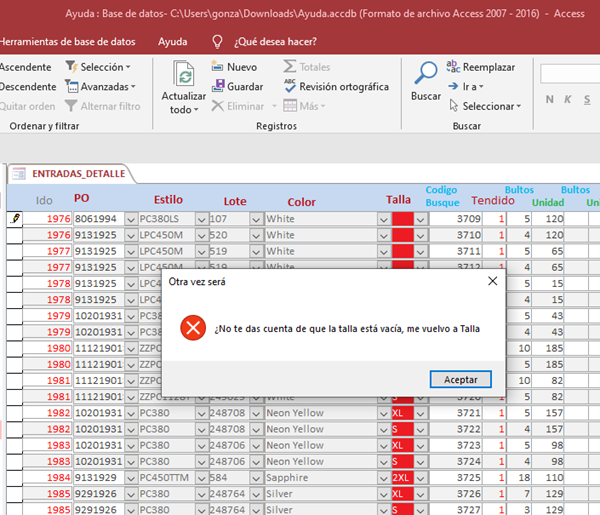Click the ¿Qué desea hacer? search box
600x515 pixels.
click(x=274, y=42)
